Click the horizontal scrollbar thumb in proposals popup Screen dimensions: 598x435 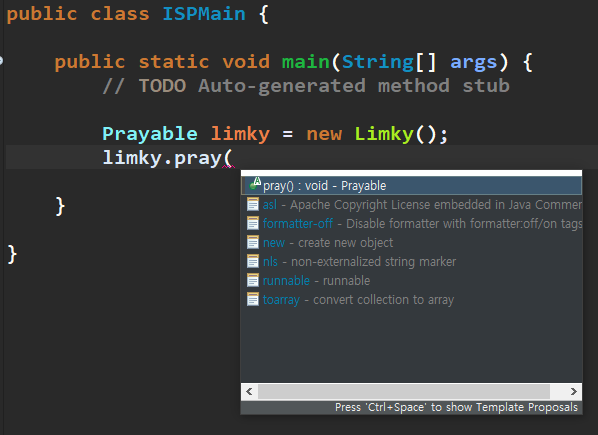(x=404, y=392)
